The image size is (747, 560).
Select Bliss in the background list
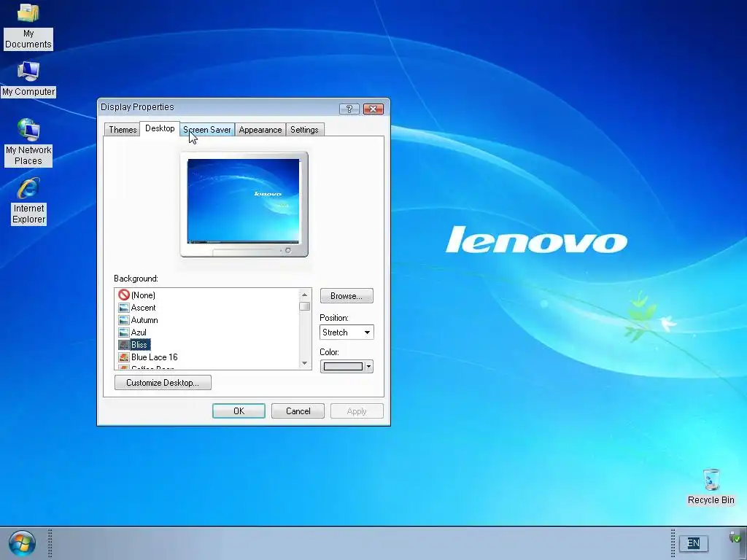(139, 345)
